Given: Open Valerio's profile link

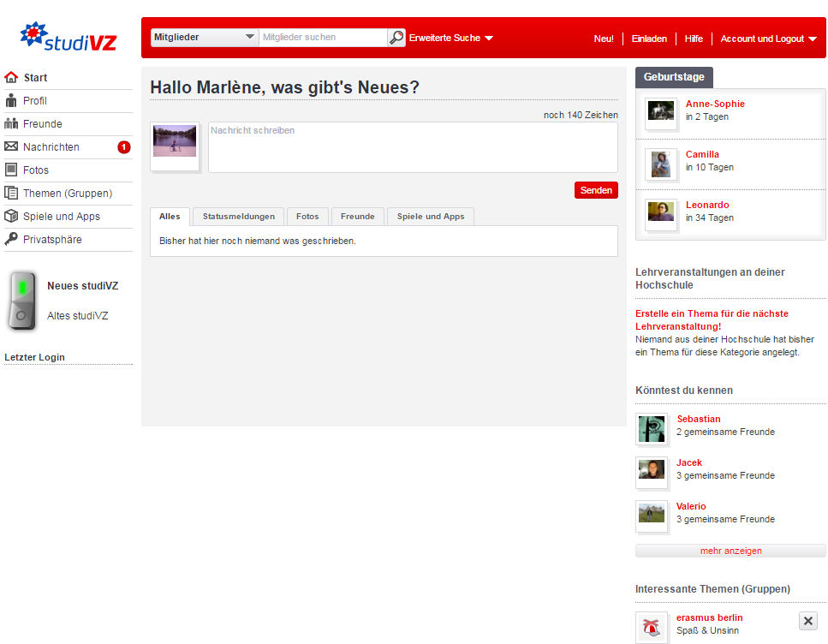Looking at the screenshot, I should click(x=691, y=507).
